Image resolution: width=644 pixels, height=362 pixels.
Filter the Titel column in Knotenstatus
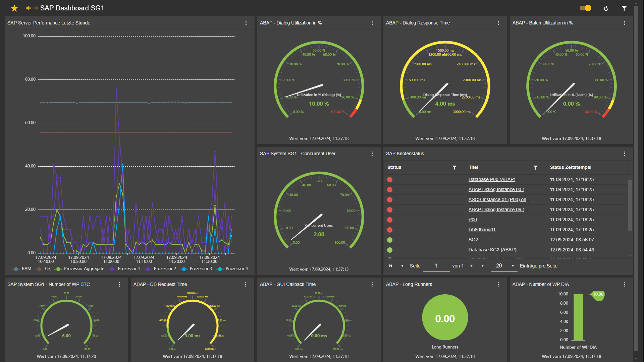535,168
